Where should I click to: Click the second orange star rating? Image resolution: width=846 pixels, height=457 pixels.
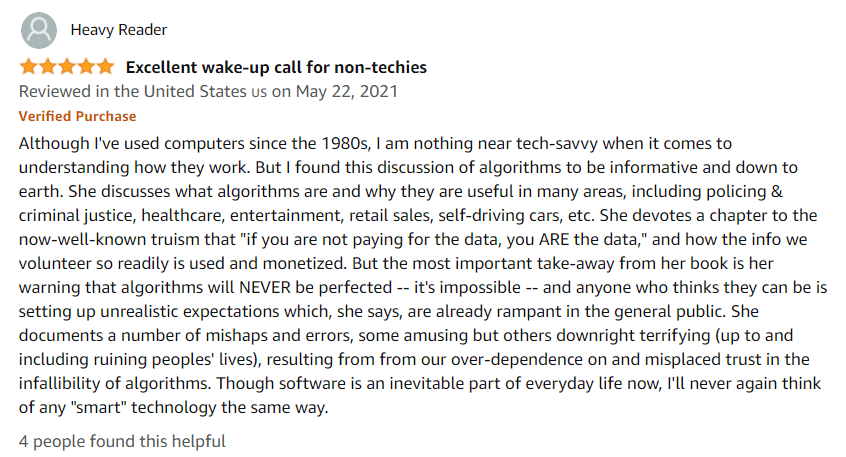(47, 67)
